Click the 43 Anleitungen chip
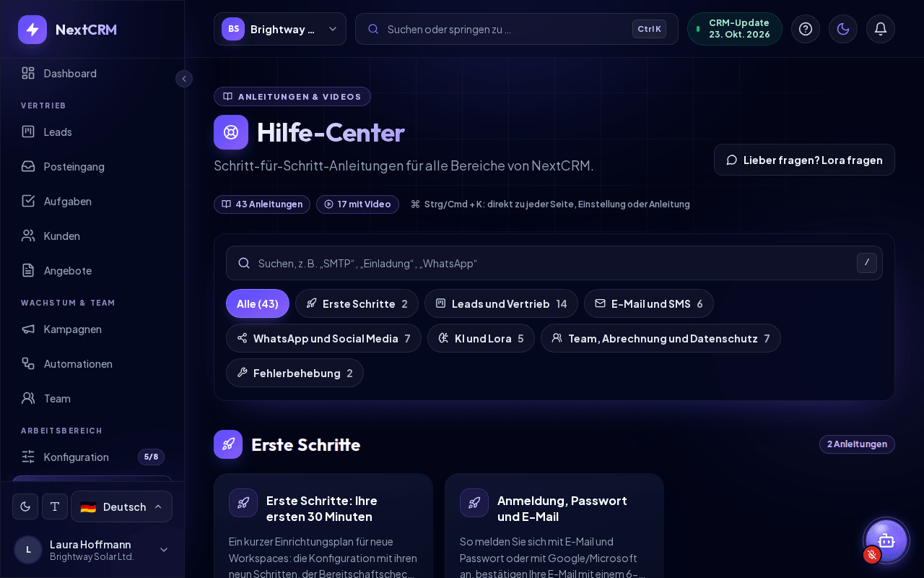Screen dimensions: 924x578 (x=262, y=204)
